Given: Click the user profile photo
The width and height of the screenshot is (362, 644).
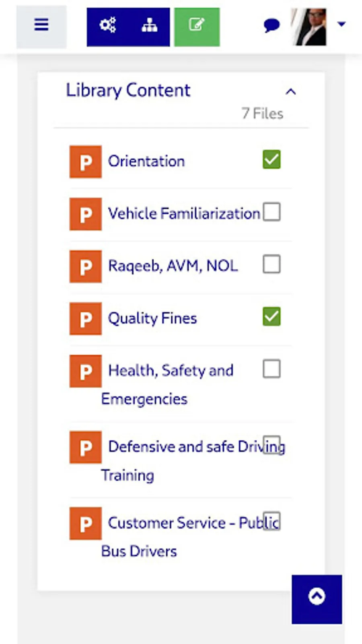Looking at the screenshot, I should click(x=309, y=27).
